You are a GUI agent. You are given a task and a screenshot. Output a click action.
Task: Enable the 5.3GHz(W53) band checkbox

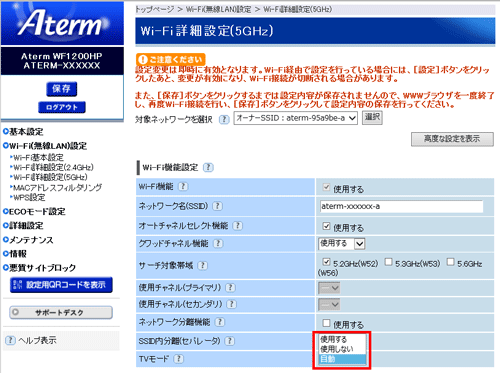coord(388,262)
